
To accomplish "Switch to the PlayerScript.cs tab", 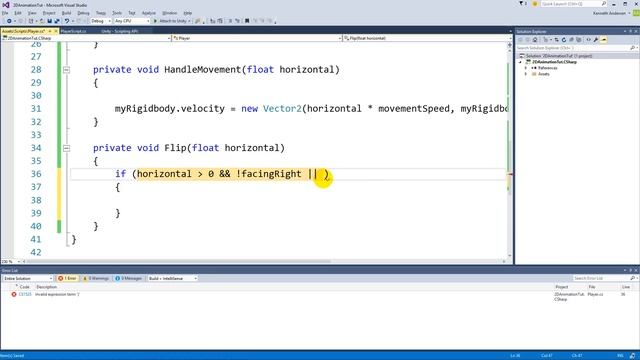I will click(x=73, y=31).
